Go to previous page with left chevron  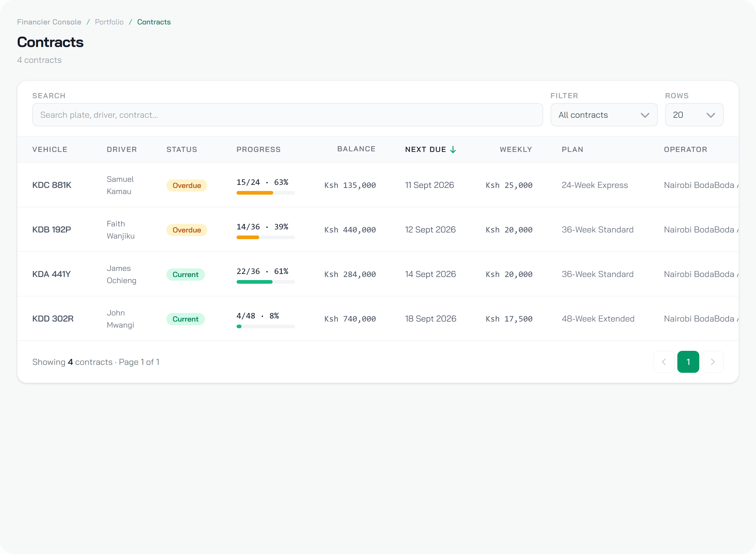pyautogui.click(x=664, y=362)
